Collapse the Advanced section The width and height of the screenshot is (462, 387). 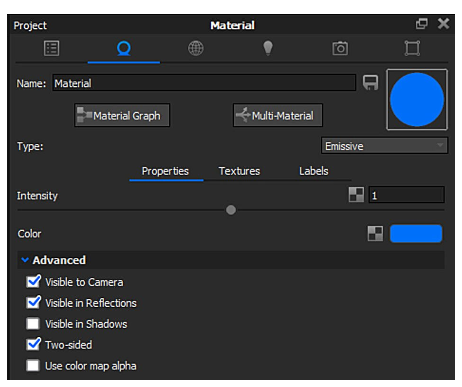point(25,260)
